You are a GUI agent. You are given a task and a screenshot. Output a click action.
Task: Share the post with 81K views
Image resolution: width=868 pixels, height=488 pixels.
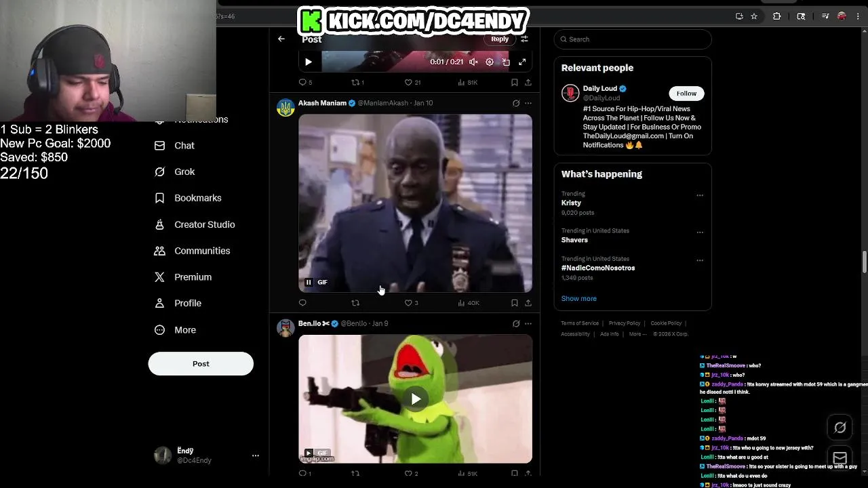point(528,82)
